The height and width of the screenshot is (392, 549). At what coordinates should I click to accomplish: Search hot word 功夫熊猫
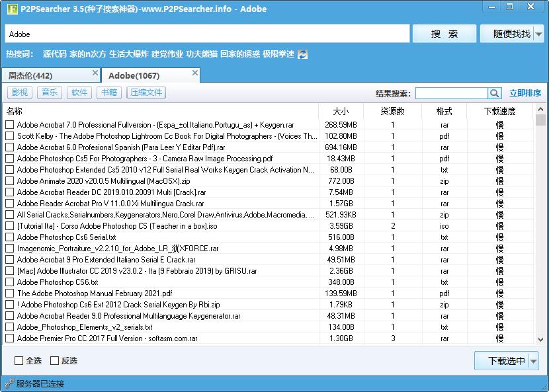click(x=202, y=54)
